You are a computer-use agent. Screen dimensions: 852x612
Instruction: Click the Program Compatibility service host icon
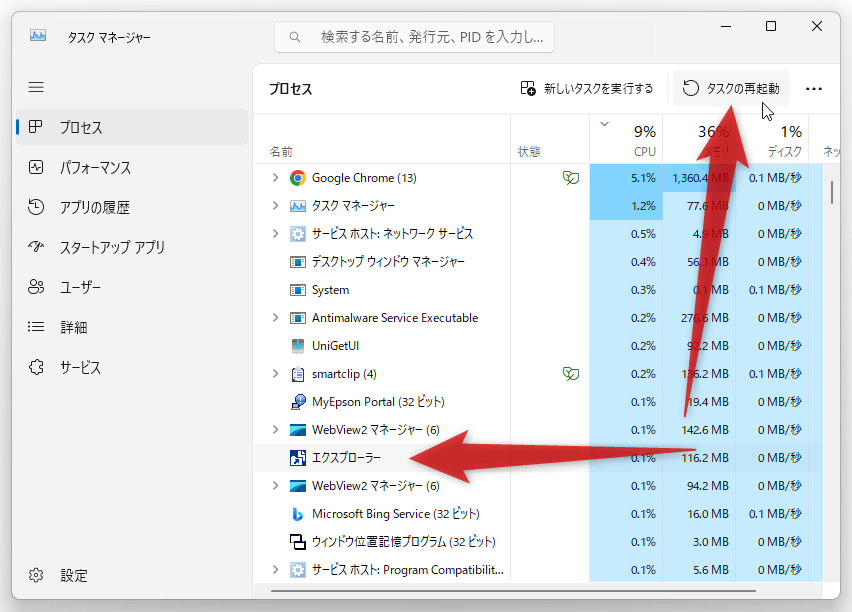click(298, 570)
